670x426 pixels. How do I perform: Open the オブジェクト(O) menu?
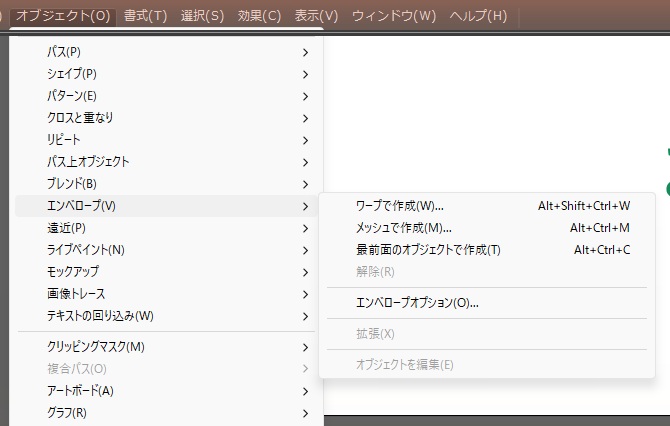(63, 16)
